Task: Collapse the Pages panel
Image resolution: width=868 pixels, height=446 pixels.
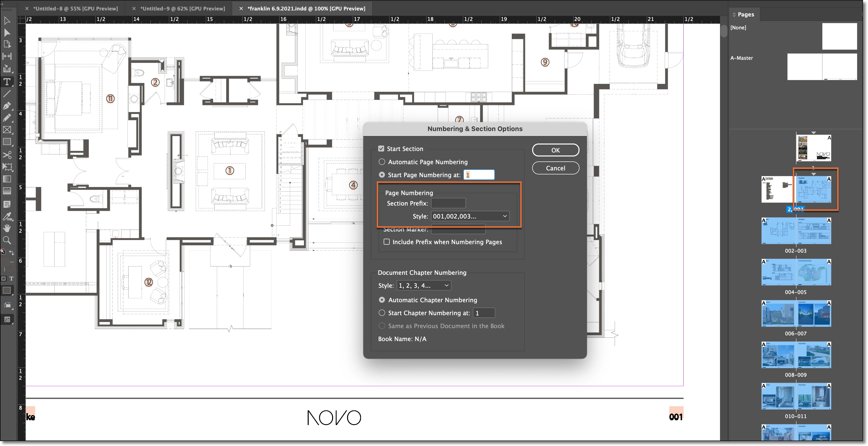Action: pyautogui.click(x=734, y=14)
